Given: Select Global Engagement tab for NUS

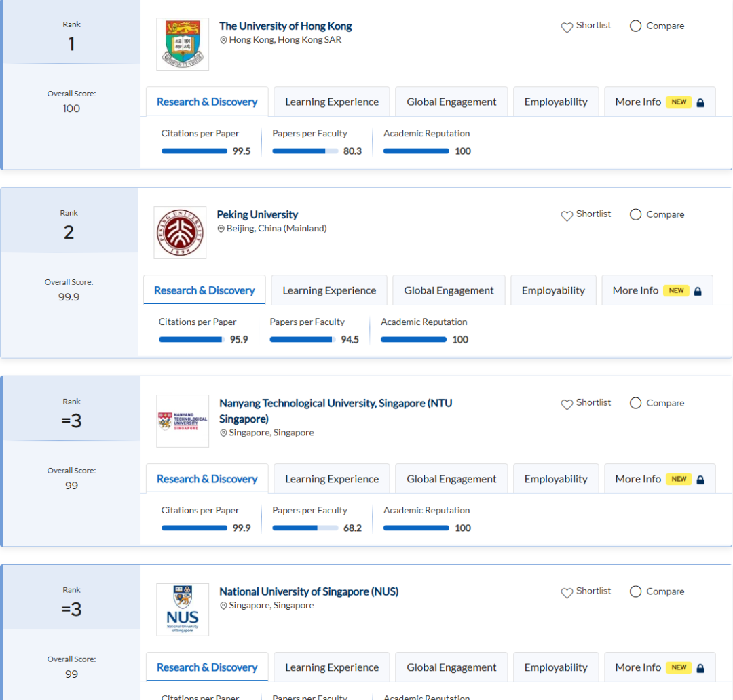Looking at the screenshot, I should (x=451, y=668).
